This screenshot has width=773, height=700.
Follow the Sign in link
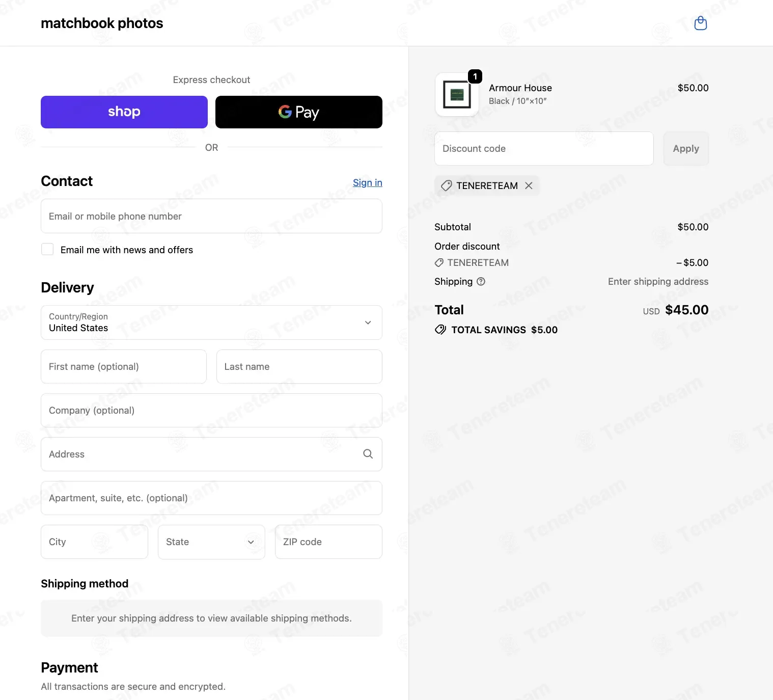368,182
